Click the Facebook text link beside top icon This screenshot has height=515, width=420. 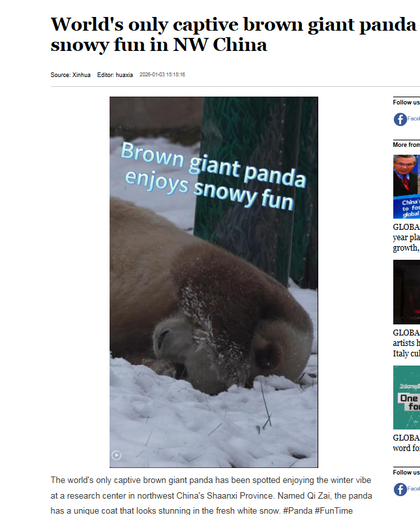coord(413,119)
